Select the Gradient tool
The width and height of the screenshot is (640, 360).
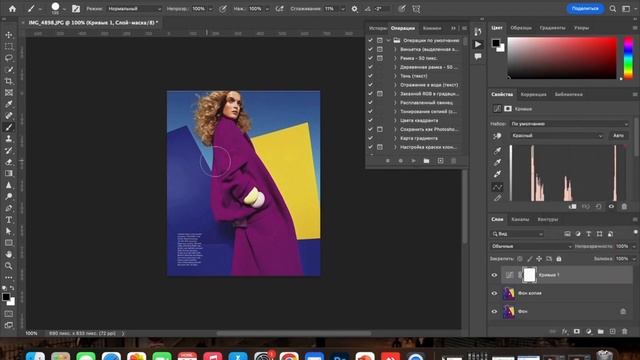(x=9, y=173)
